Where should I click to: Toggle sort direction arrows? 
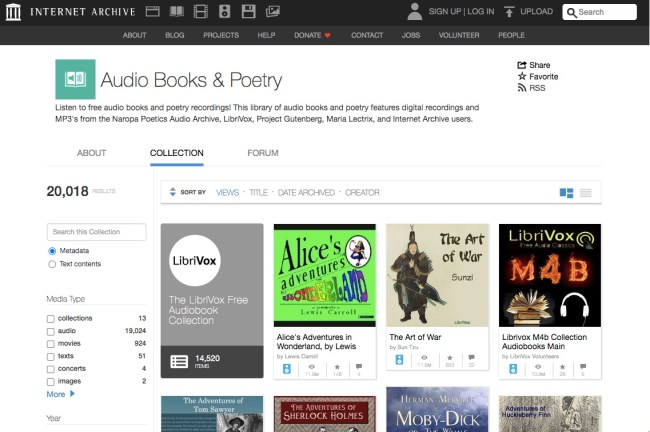click(x=173, y=192)
